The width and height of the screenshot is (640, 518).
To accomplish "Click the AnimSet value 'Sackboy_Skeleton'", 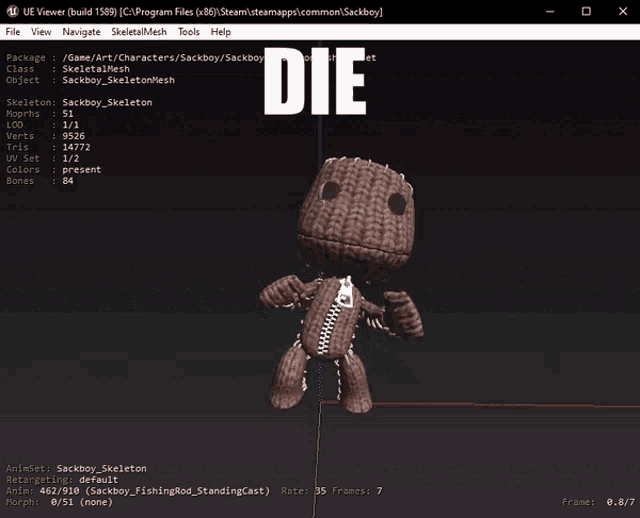I will click(x=102, y=469).
